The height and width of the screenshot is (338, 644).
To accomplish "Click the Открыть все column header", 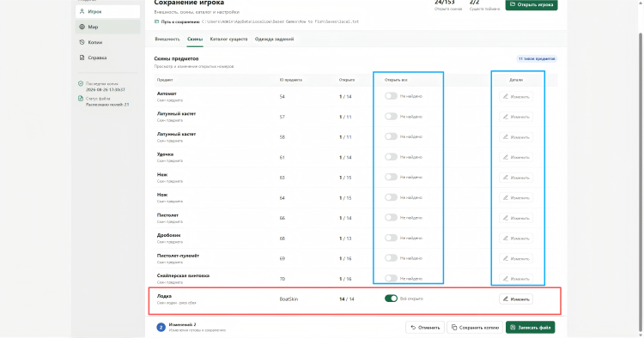I will pyautogui.click(x=396, y=80).
